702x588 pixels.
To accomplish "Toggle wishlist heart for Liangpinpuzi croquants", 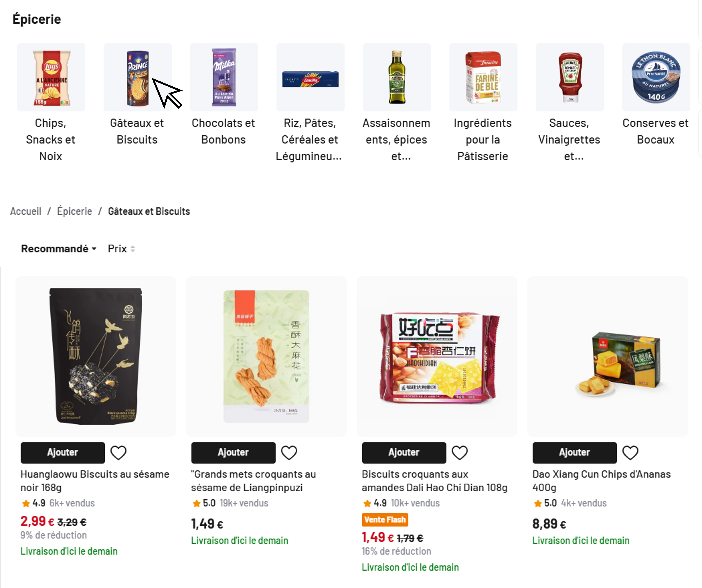I will (289, 453).
